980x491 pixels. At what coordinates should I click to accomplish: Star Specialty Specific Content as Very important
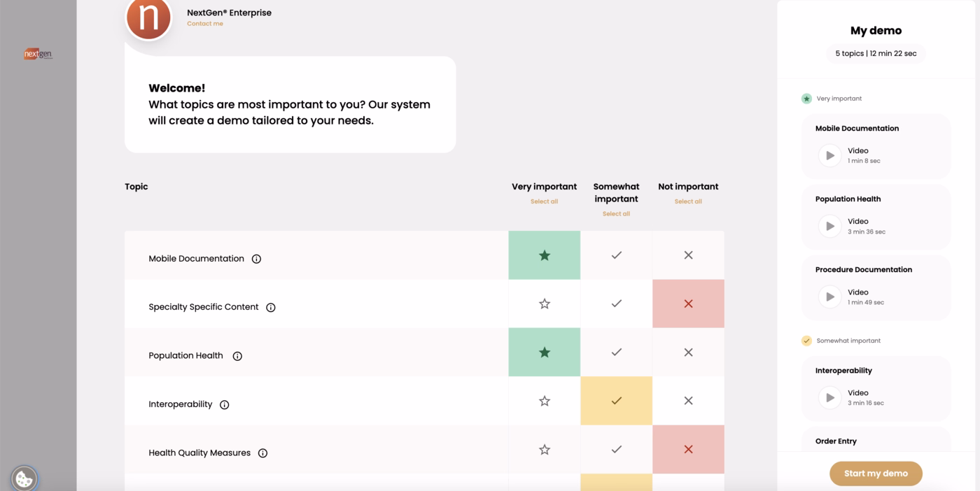[544, 304]
